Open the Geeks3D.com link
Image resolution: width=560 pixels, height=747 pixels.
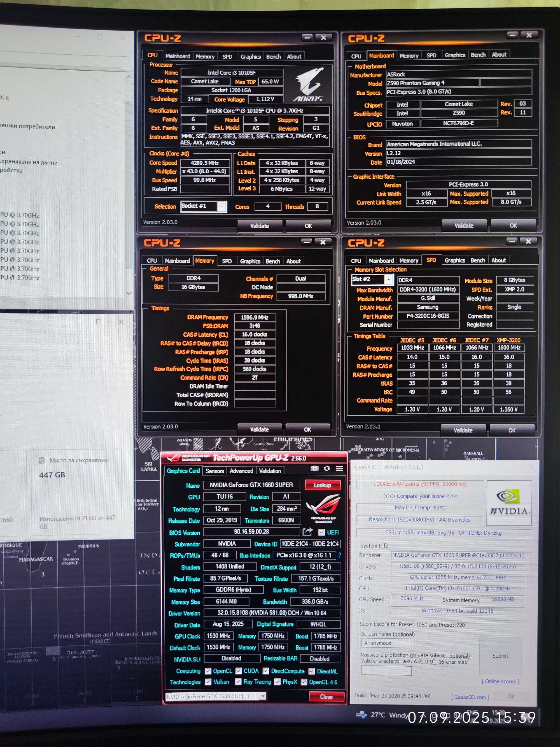point(470,697)
